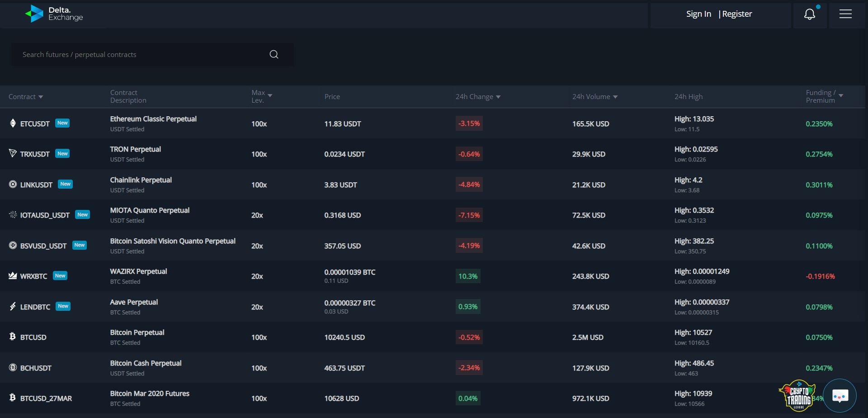
Task: Focus the search futures input field
Action: pyautogui.click(x=152, y=54)
